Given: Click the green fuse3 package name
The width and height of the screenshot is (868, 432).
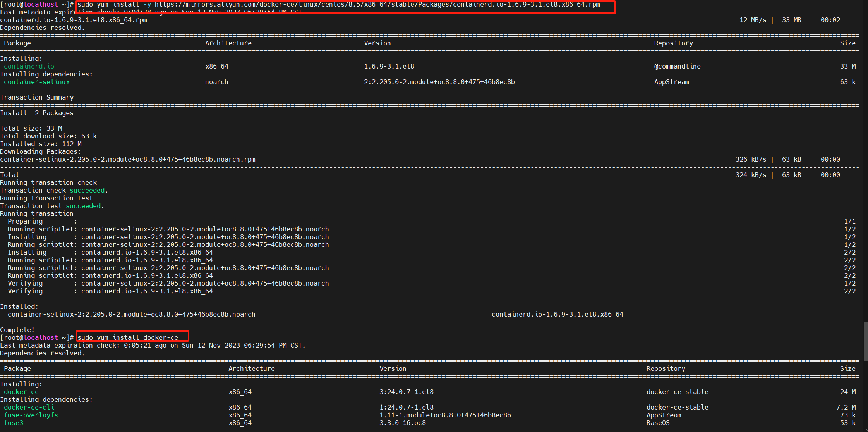Looking at the screenshot, I should click(x=14, y=423).
